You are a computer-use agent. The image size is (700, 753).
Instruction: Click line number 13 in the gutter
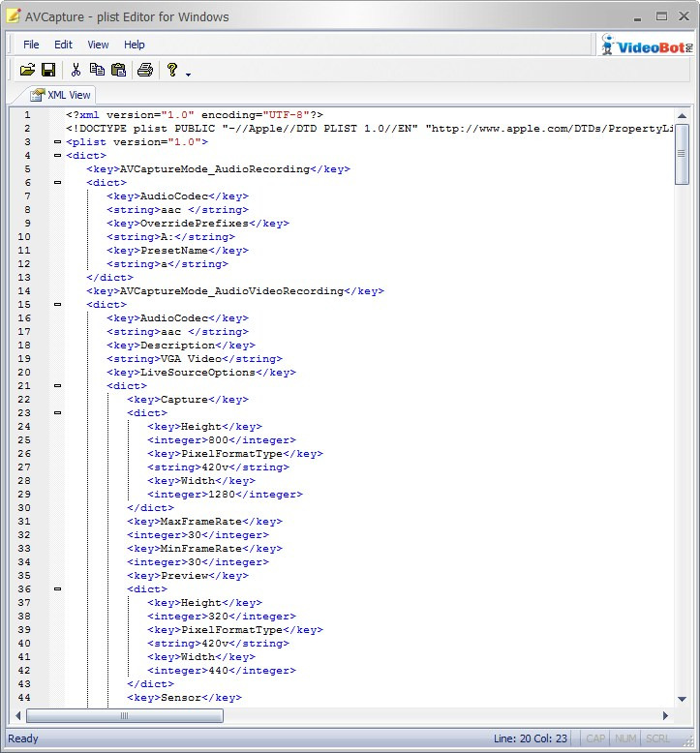point(24,278)
